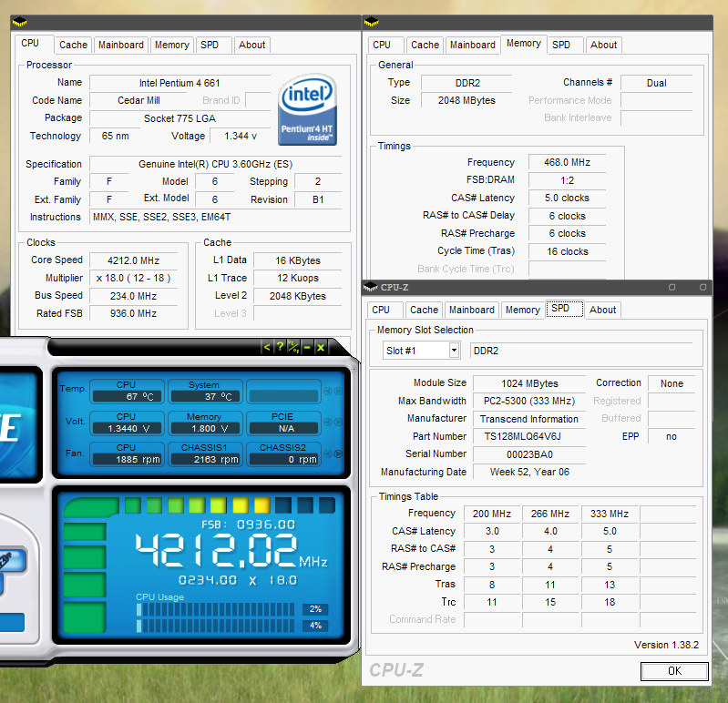Click the Serial Number '00023BA0'
The image size is (728, 703).
pos(529,454)
